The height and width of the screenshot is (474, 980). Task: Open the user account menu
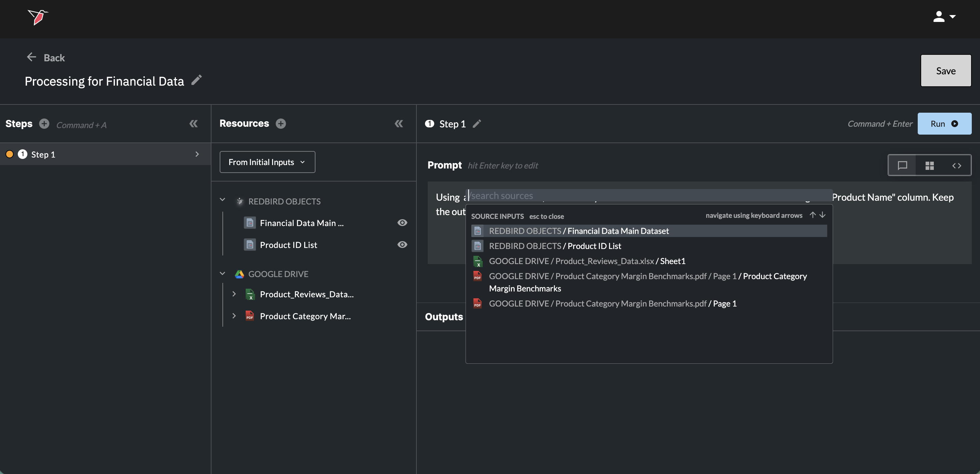point(944,17)
